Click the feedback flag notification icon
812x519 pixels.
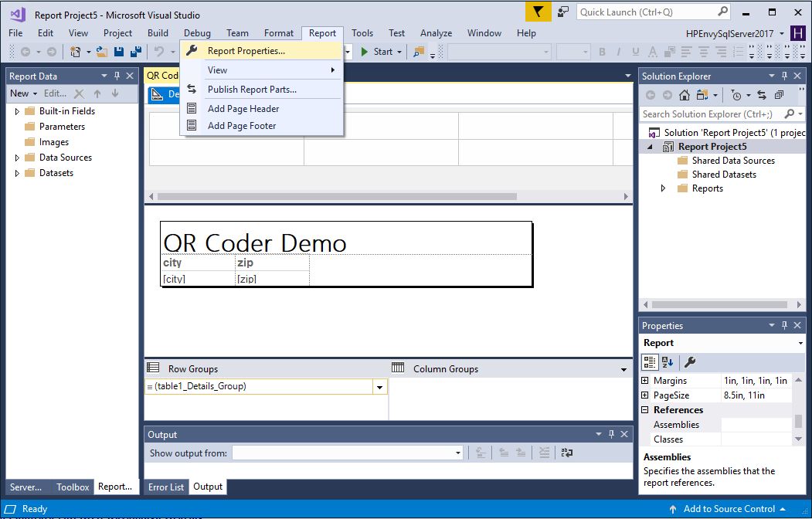(x=538, y=12)
